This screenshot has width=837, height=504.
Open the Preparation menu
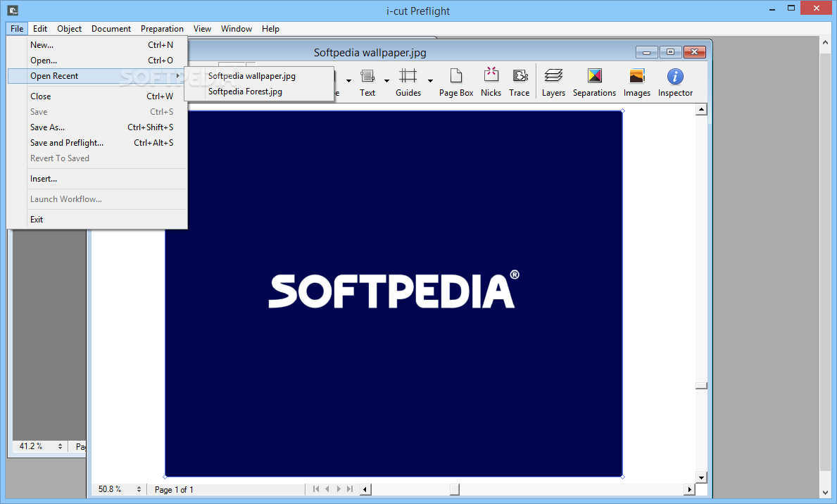162,29
